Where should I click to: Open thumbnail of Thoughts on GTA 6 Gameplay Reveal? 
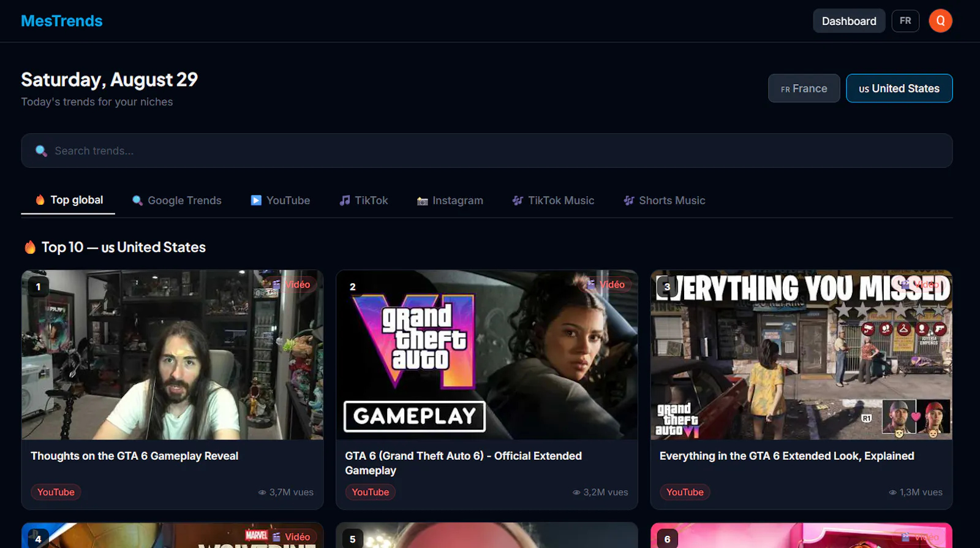tap(172, 355)
